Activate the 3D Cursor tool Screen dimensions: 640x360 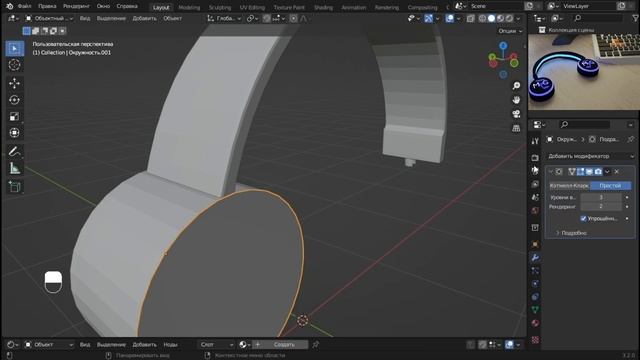(14, 64)
